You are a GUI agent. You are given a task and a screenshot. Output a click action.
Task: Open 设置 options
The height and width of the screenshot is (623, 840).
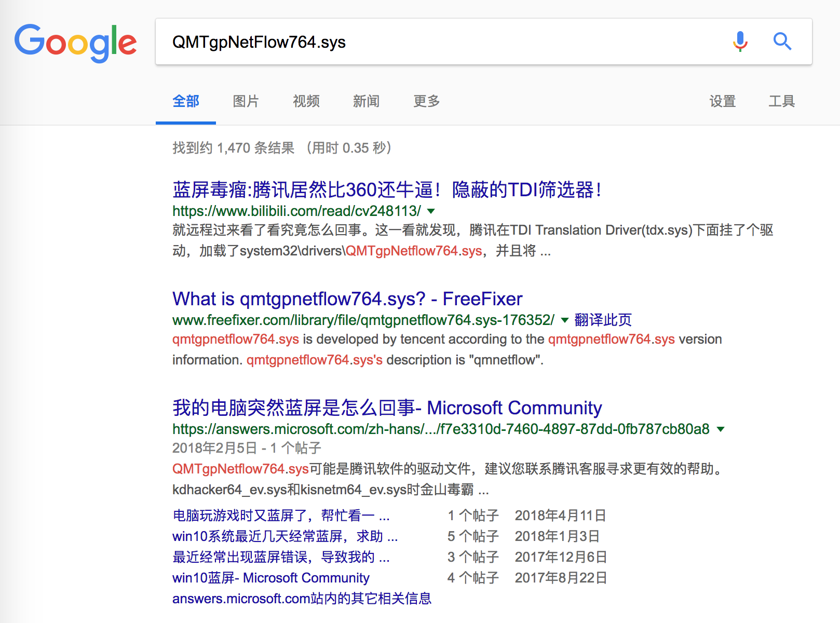[x=723, y=101]
